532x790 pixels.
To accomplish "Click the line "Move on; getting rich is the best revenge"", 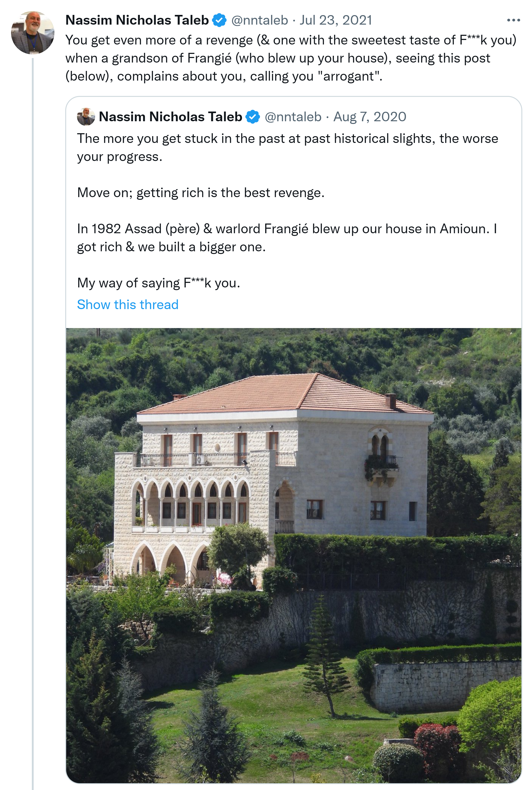I will pos(201,193).
